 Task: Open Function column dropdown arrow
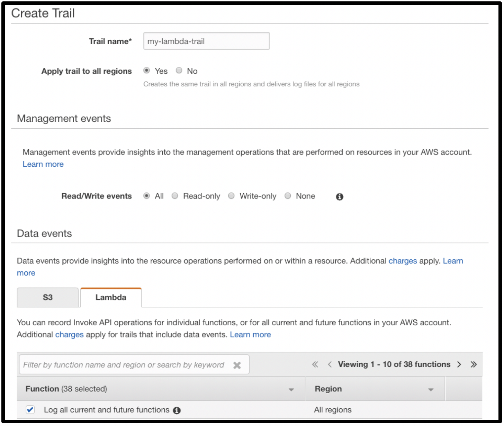(x=291, y=390)
